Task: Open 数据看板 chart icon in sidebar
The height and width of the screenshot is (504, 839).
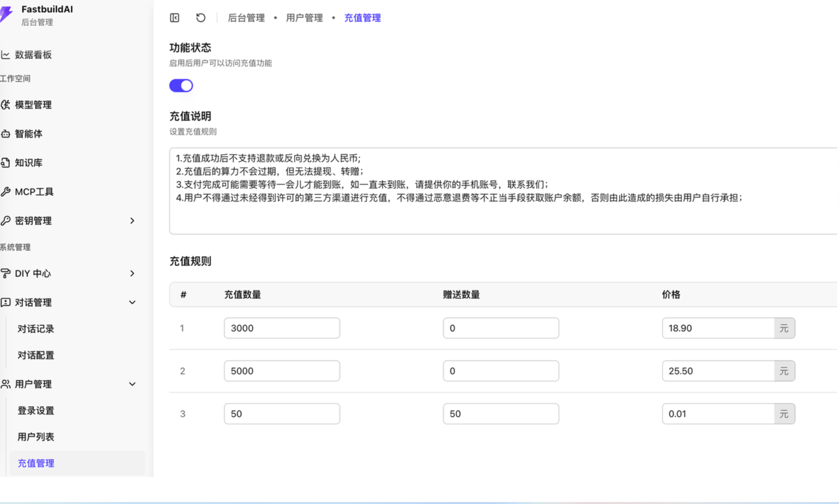Action: pyautogui.click(x=5, y=55)
